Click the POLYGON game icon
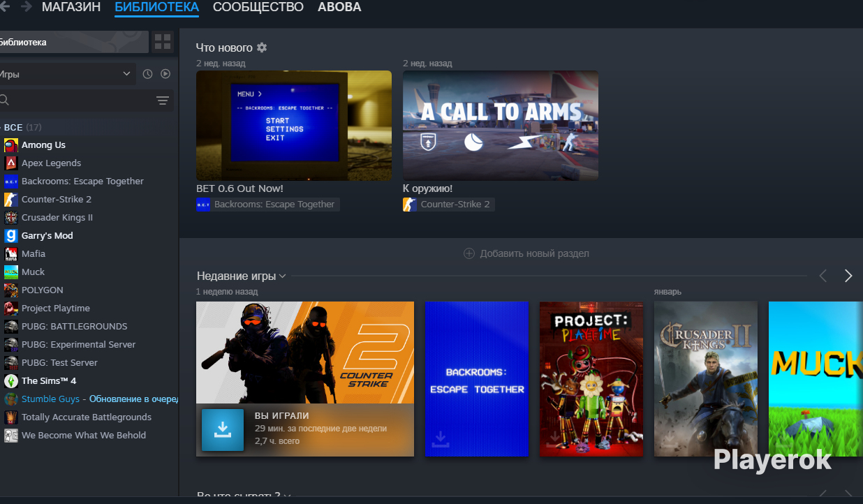 point(11,290)
